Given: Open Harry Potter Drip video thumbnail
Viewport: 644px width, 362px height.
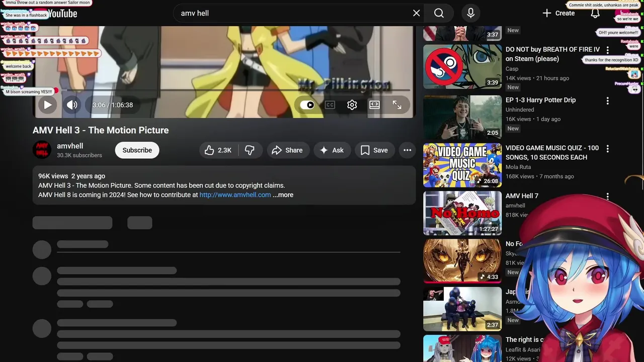Looking at the screenshot, I should 462,117.
